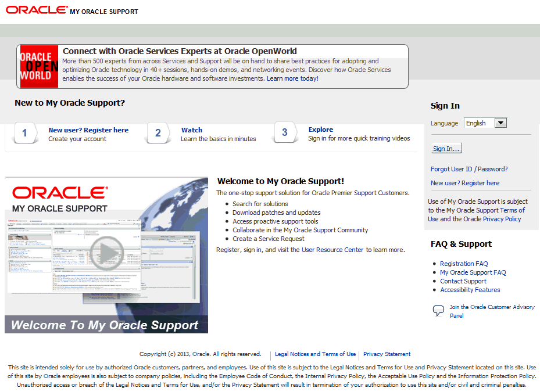
Task: Click the MY ORACLE SUPPORT header title text
Action: (x=104, y=12)
